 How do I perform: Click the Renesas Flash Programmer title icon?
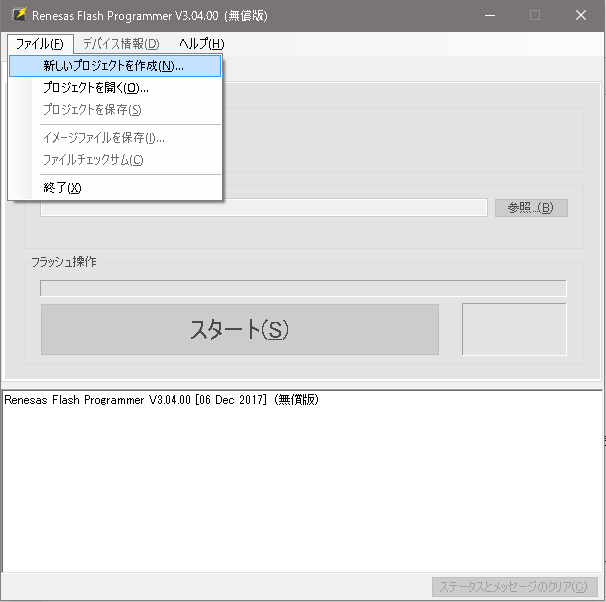click(x=19, y=15)
